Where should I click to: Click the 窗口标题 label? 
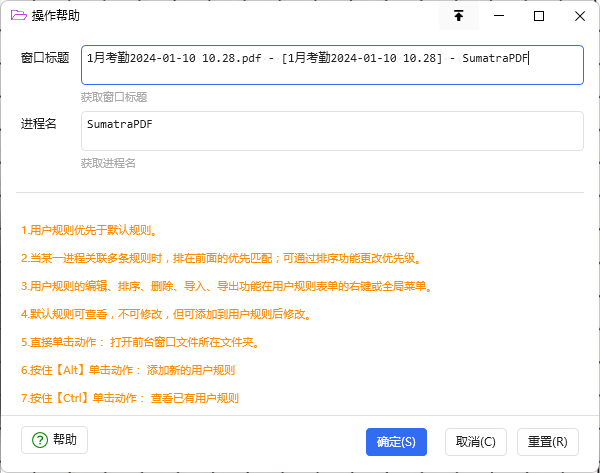coord(45,58)
